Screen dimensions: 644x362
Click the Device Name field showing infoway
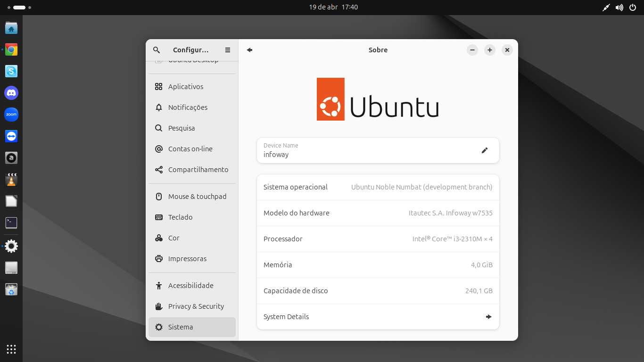tap(378, 150)
